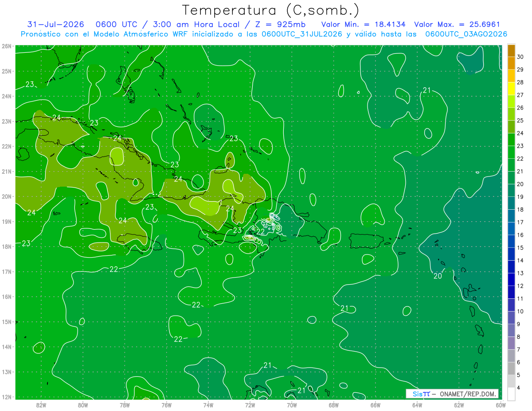The image size is (532, 411).
Task: Click the '78W' longitude axis label
Action: pyautogui.click(x=125, y=405)
